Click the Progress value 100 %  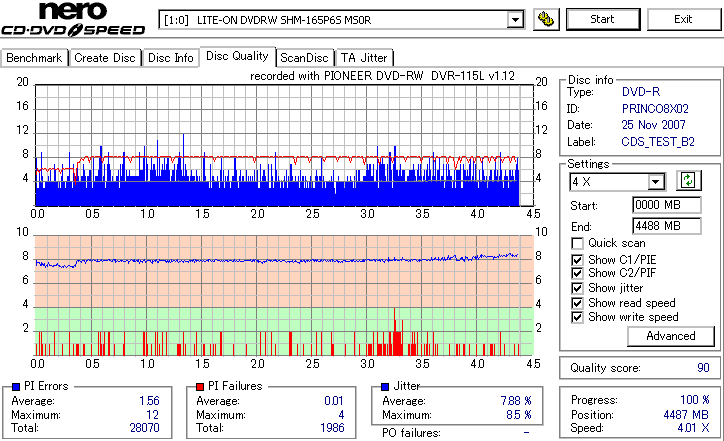click(x=694, y=400)
